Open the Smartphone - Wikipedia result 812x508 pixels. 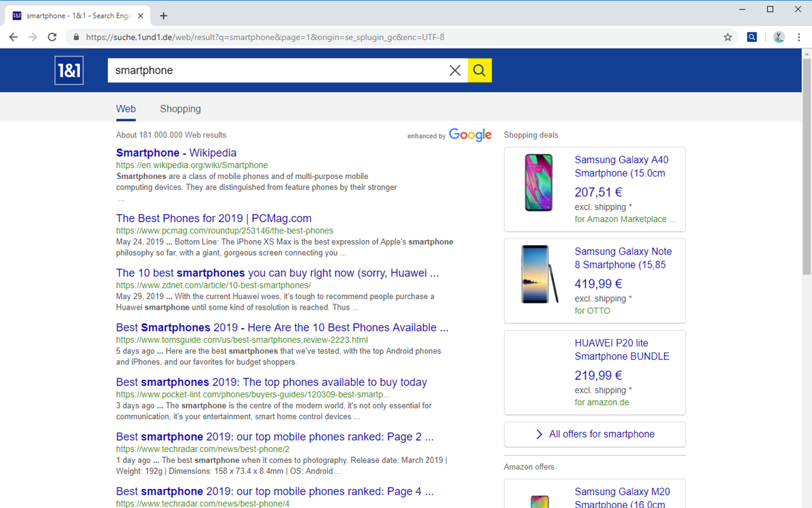(176, 152)
